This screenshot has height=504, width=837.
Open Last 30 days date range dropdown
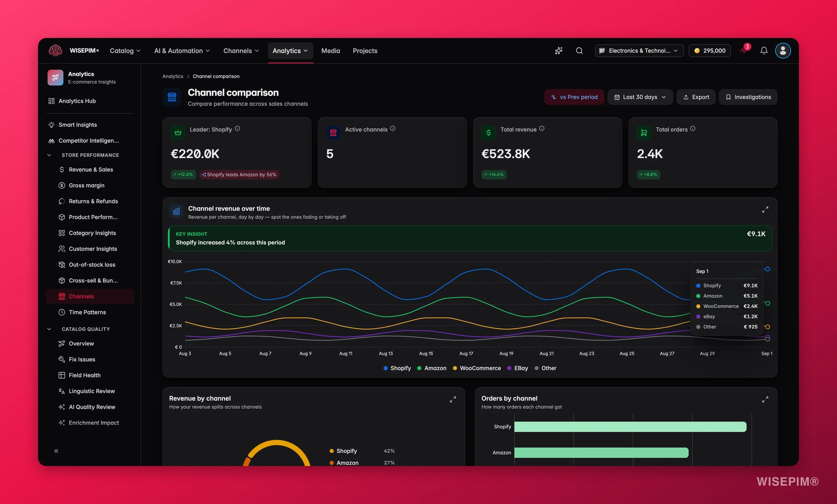[640, 97]
